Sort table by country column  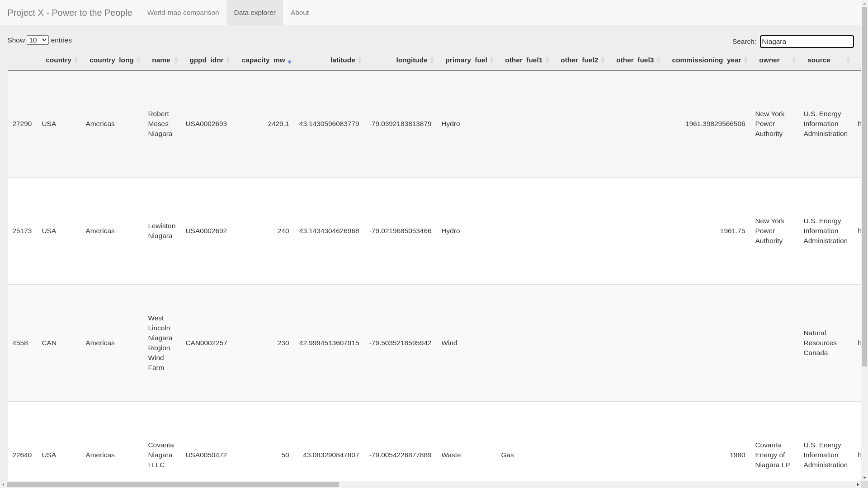(59, 60)
